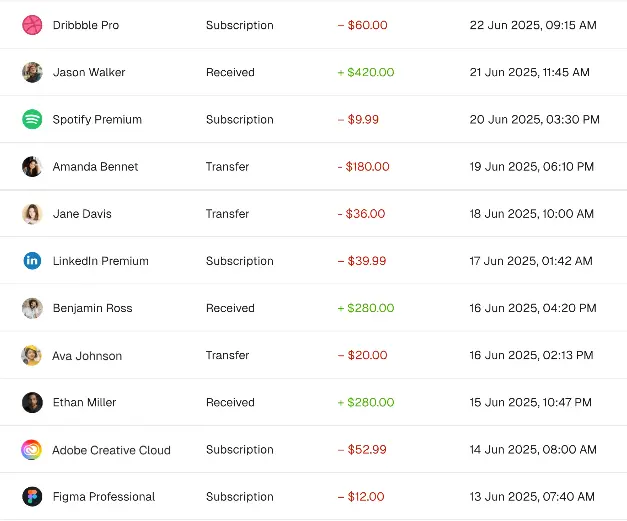Click Jane Davis's avatar photo
This screenshot has width=627, height=521.
pyautogui.click(x=32, y=214)
